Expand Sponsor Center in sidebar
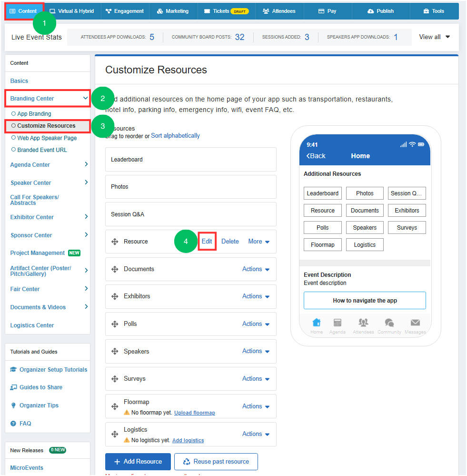The height and width of the screenshot is (476, 467). click(x=86, y=235)
